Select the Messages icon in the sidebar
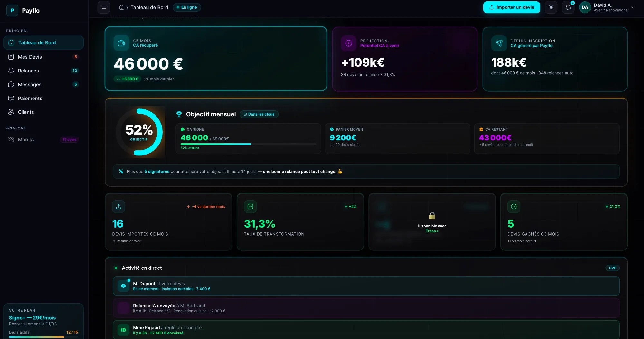The height and width of the screenshot is (339, 644). (x=11, y=84)
